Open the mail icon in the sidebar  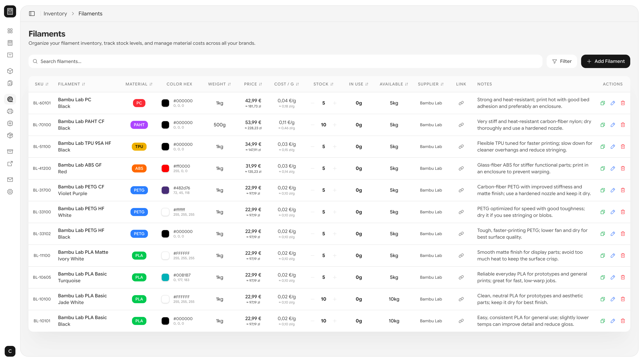tap(10, 179)
